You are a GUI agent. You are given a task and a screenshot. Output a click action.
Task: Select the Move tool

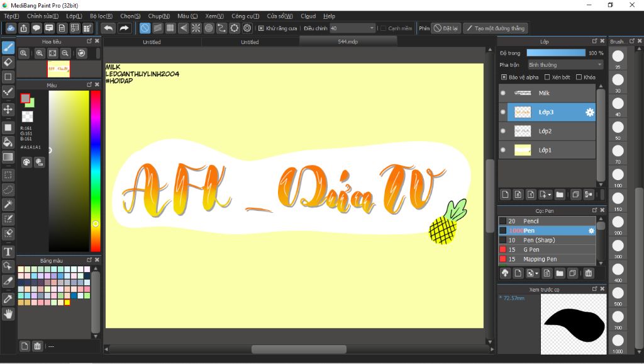coord(8,109)
